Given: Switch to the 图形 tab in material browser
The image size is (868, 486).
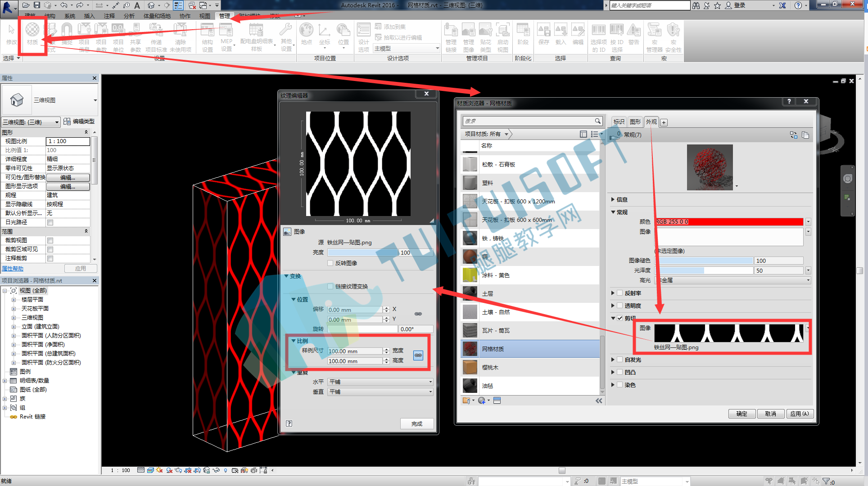Looking at the screenshot, I should point(635,121).
